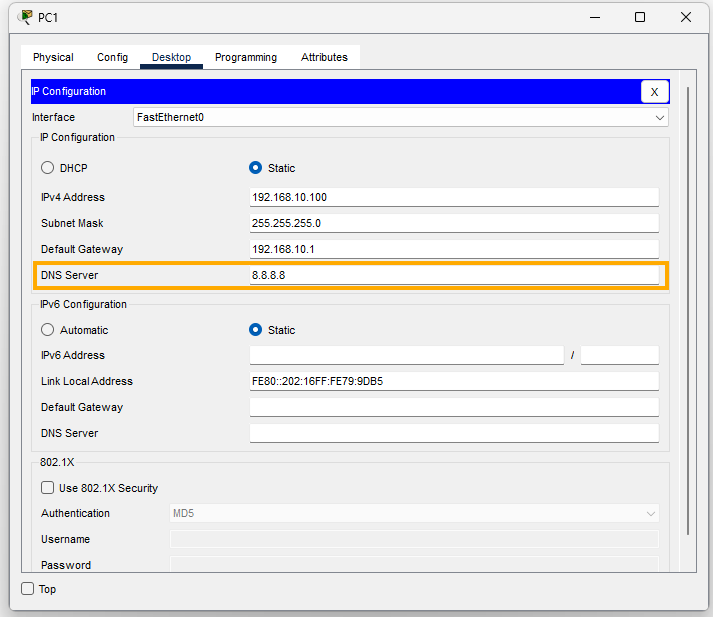Expand the Interface FastEthernet0 dropdown

pyautogui.click(x=401, y=117)
